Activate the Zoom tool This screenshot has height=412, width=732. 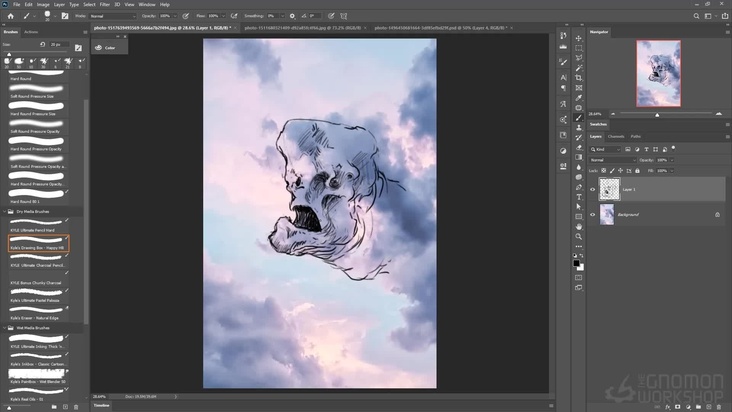coord(579,237)
